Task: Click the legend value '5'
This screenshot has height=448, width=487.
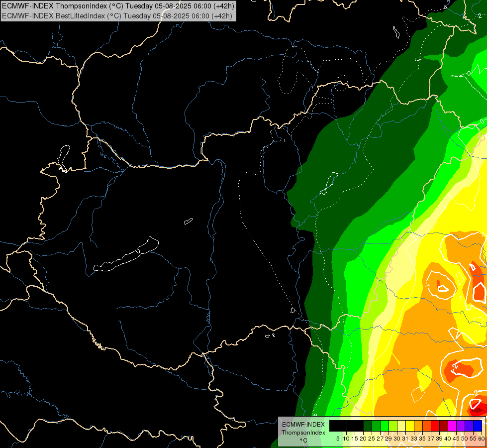Action: 338,439
